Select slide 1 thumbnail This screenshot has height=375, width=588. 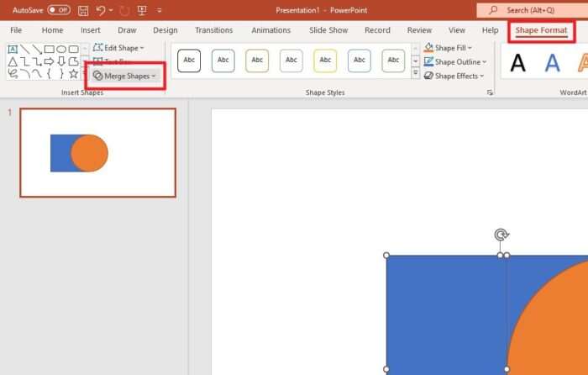point(98,152)
